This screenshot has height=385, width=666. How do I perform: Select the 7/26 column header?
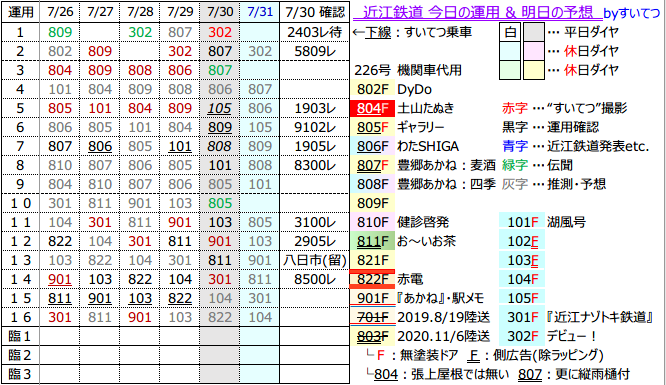pyautogui.click(x=60, y=12)
